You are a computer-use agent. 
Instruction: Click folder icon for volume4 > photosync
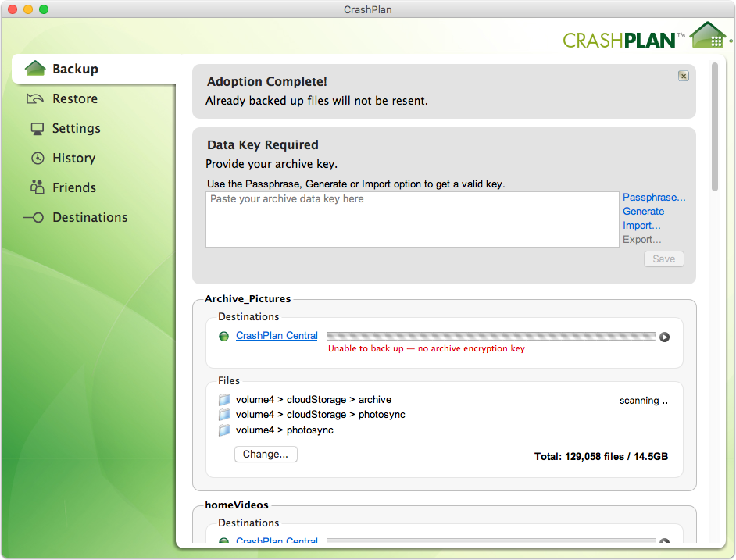point(224,430)
